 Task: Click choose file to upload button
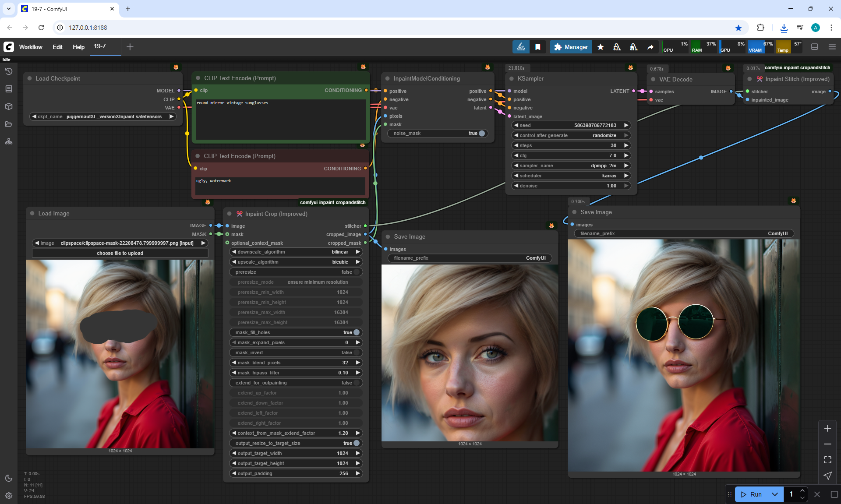tap(120, 253)
